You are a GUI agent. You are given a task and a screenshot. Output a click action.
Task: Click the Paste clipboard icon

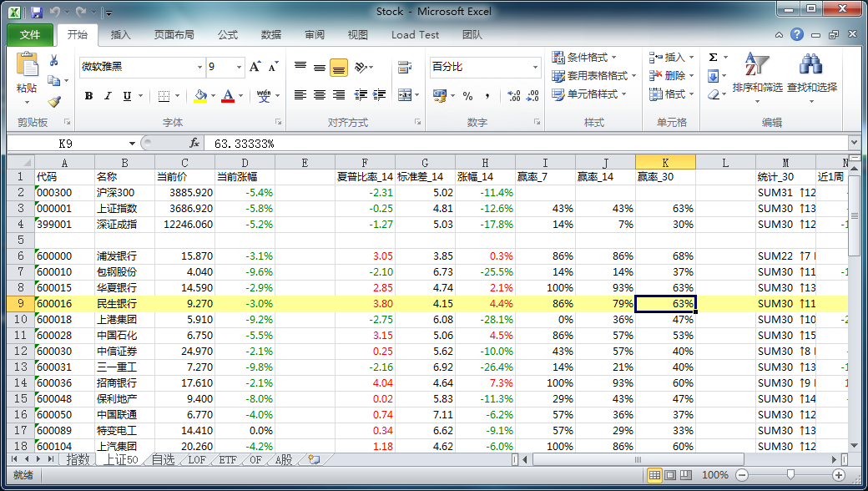27,64
